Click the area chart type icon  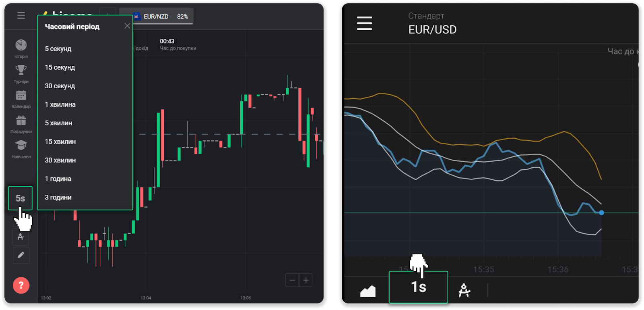(x=368, y=291)
